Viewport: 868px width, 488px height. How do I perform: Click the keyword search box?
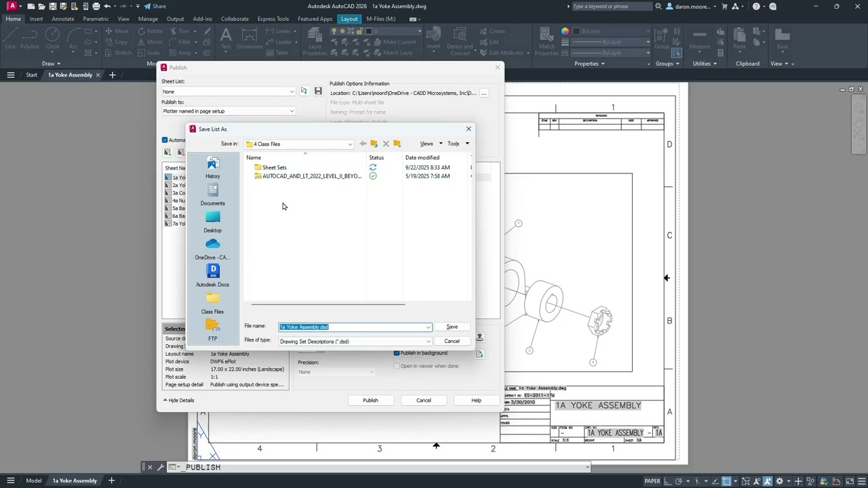(x=613, y=6)
